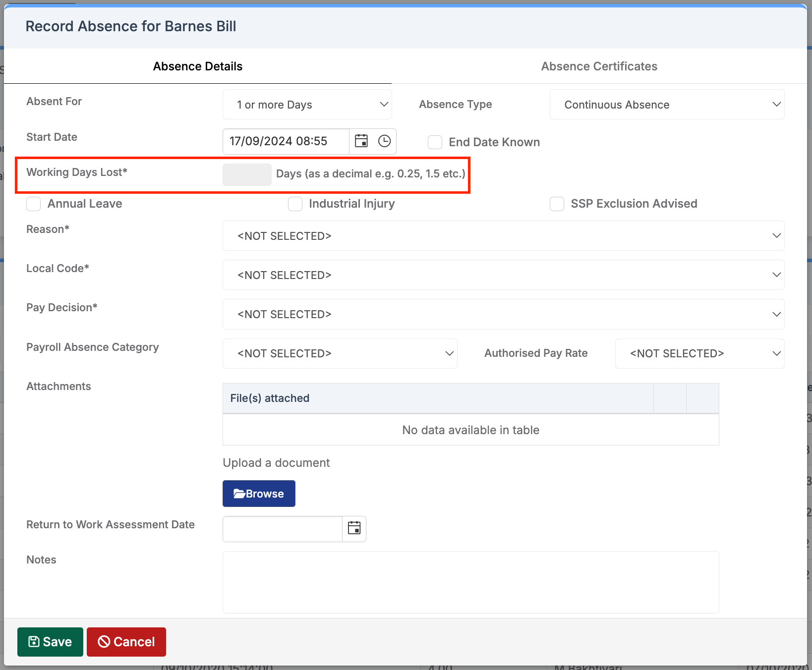The height and width of the screenshot is (670, 812).
Task: Click inside the Notes text area
Action: (470, 582)
